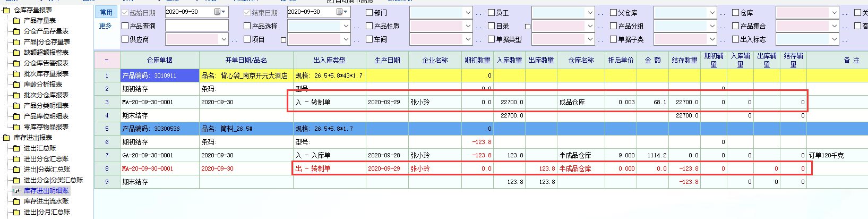Click the 库存进出报表 folder icon
This screenshot has width=868, height=219.
click(x=6, y=138)
